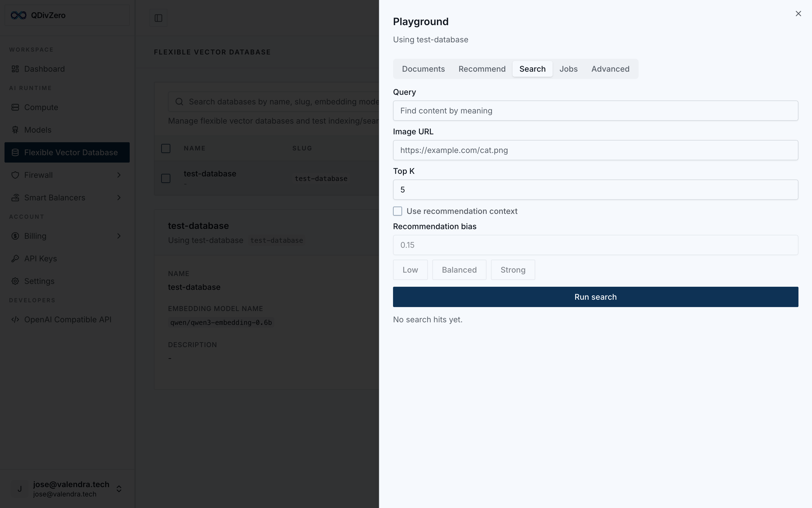Check the test-database row checkbox
The width and height of the screenshot is (812, 508).
tap(166, 178)
